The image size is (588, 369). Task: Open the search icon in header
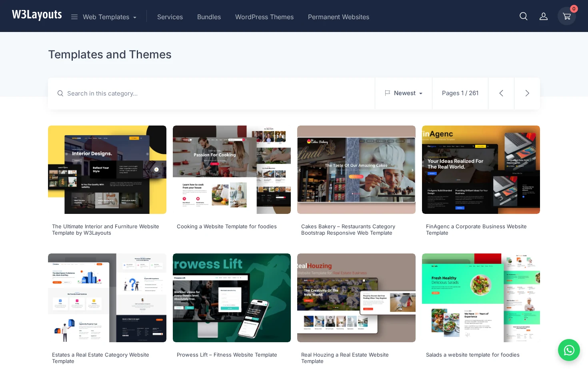523,16
